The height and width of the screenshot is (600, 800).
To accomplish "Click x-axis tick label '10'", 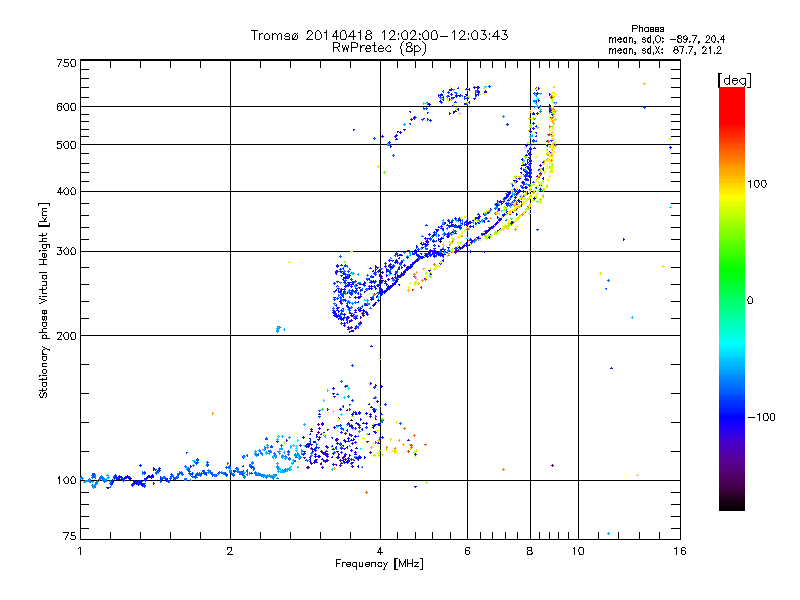I will (x=578, y=551).
